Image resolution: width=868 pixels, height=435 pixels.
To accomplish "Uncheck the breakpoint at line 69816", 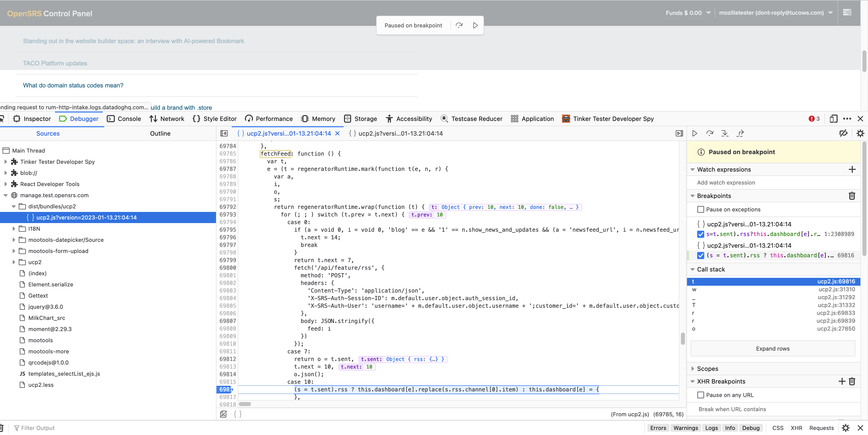I will click(x=701, y=256).
